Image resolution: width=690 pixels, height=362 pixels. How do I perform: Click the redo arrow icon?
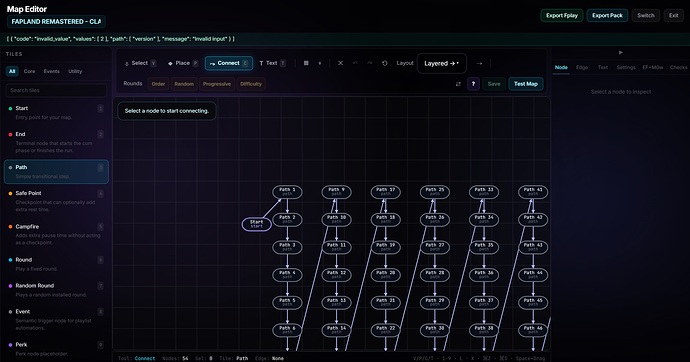(370, 63)
